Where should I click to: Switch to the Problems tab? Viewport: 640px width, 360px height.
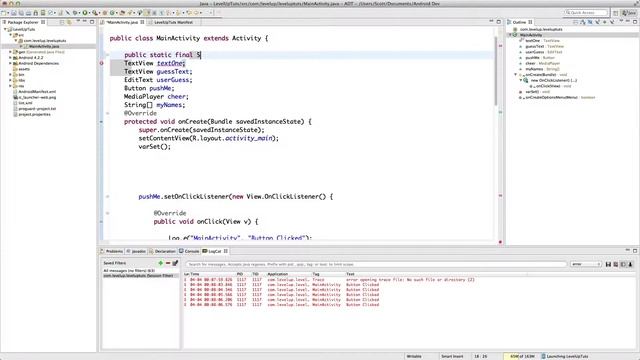click(111, 251)
